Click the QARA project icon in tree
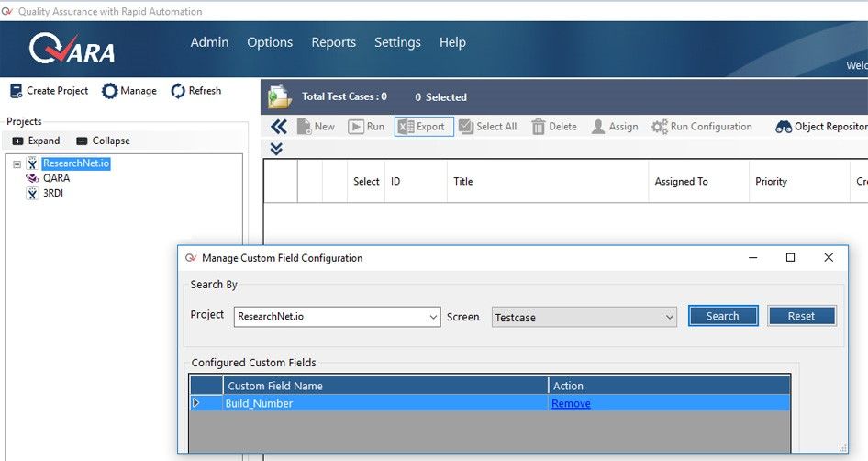 tap(33, 178)
